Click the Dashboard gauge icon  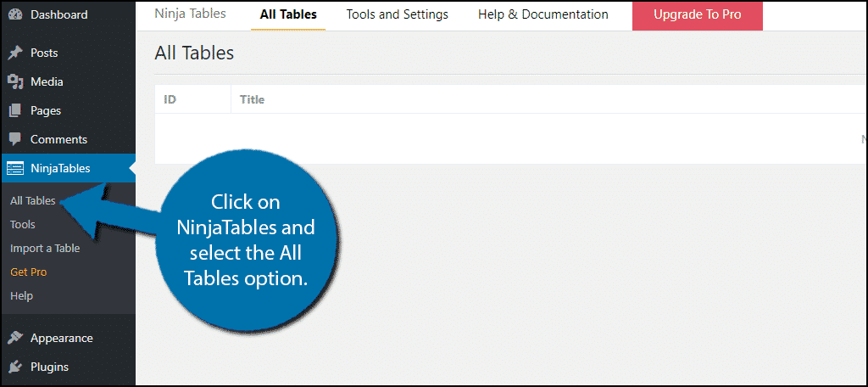(x=15, y=15)
